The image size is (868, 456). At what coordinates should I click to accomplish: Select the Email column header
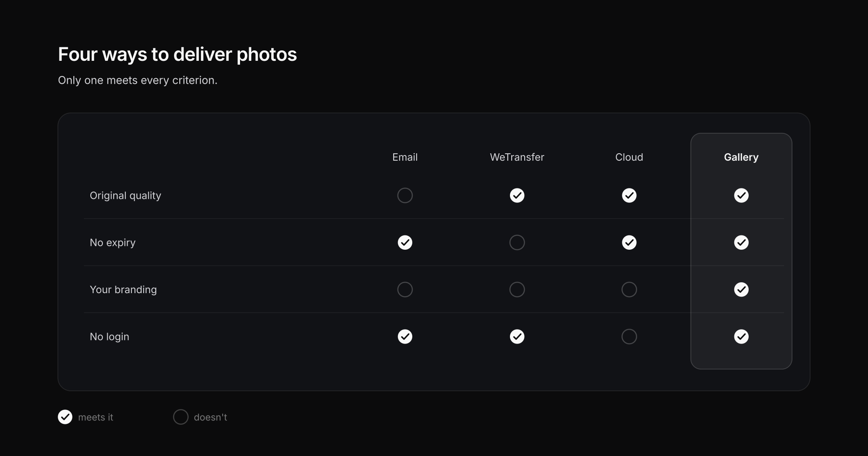point(405,157)
